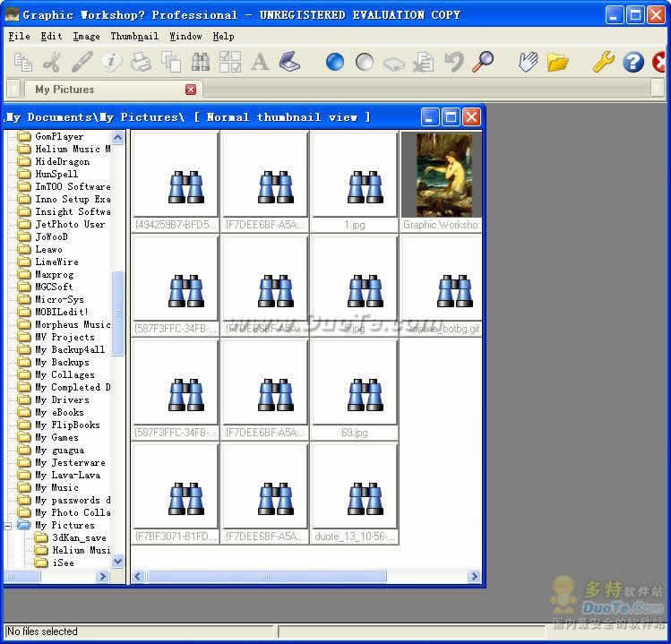Open settings with the wrench icon

604,62
